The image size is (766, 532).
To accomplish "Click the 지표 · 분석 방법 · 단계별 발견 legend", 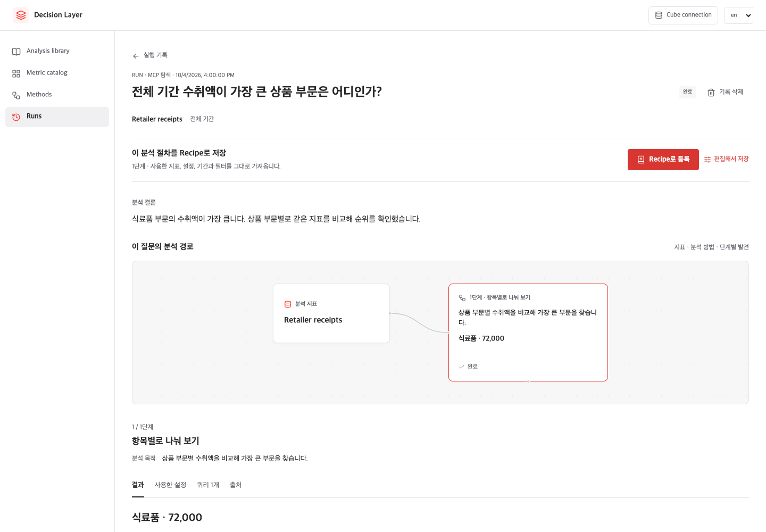I will point(711,247).
